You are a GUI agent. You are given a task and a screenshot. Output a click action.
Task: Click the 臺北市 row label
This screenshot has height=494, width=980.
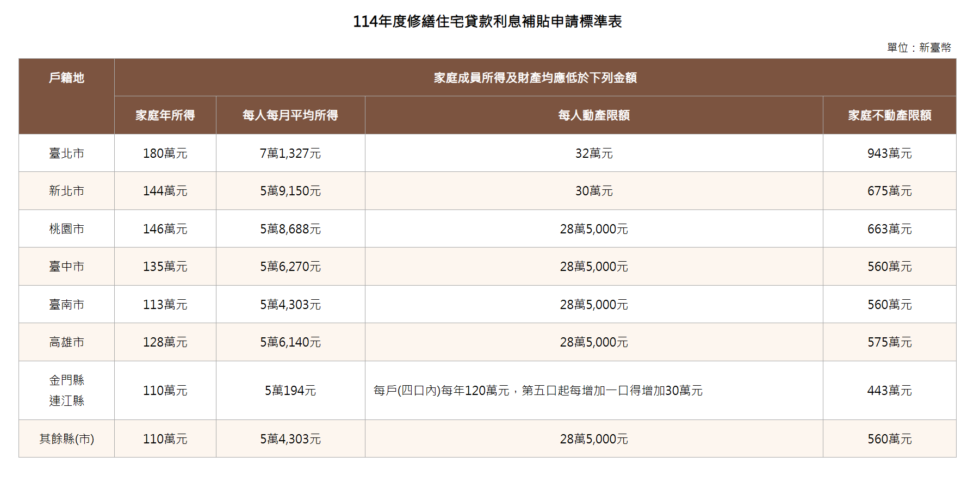[x=66, y=153]
